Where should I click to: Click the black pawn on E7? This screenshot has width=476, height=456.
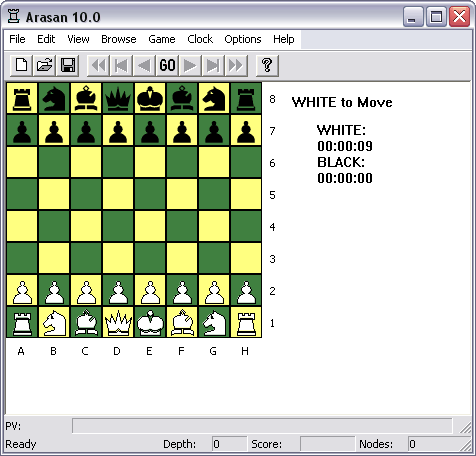[150, 130]
